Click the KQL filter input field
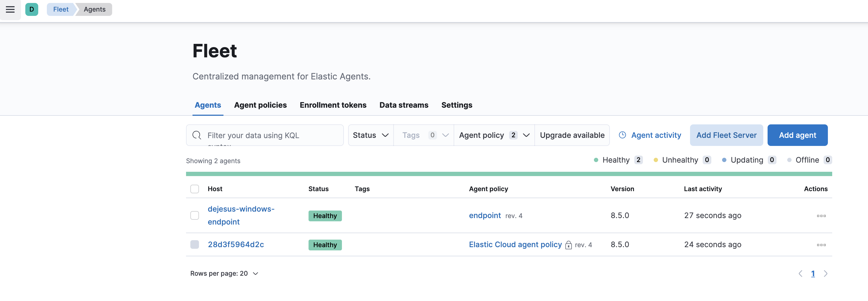The image size is (868, 301). (269, 135)
